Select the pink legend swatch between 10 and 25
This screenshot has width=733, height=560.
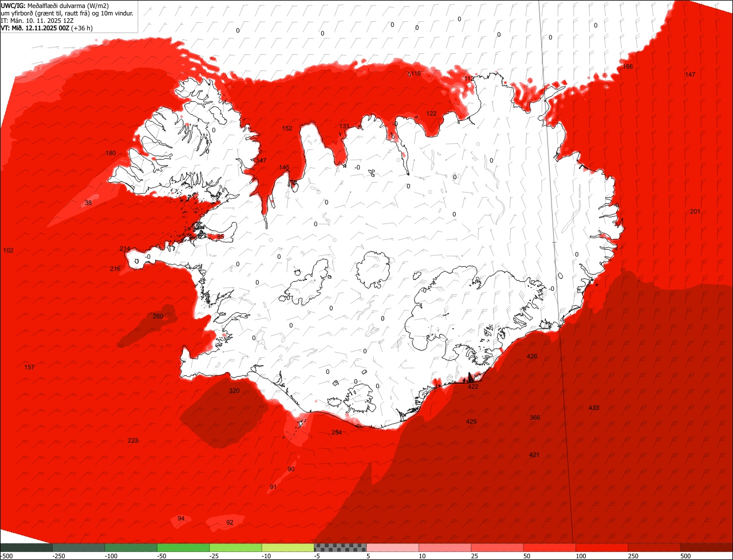pos(445,547)
